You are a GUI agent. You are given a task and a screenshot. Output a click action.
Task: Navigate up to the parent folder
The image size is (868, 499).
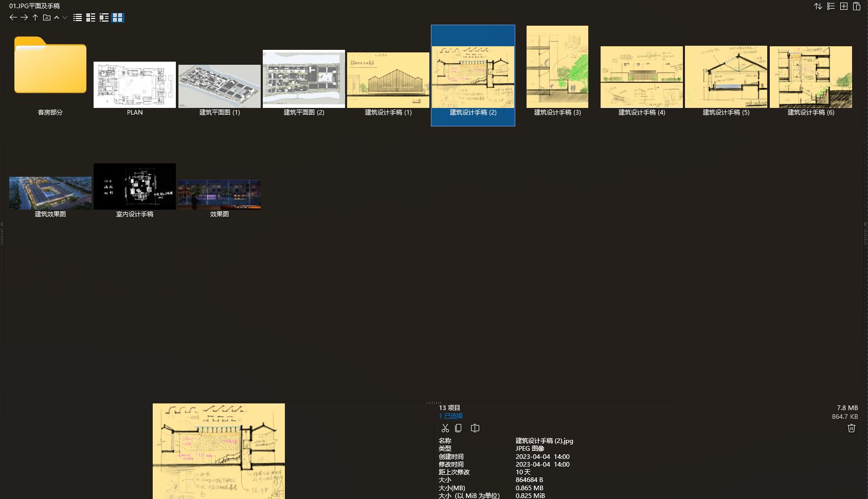35,17
